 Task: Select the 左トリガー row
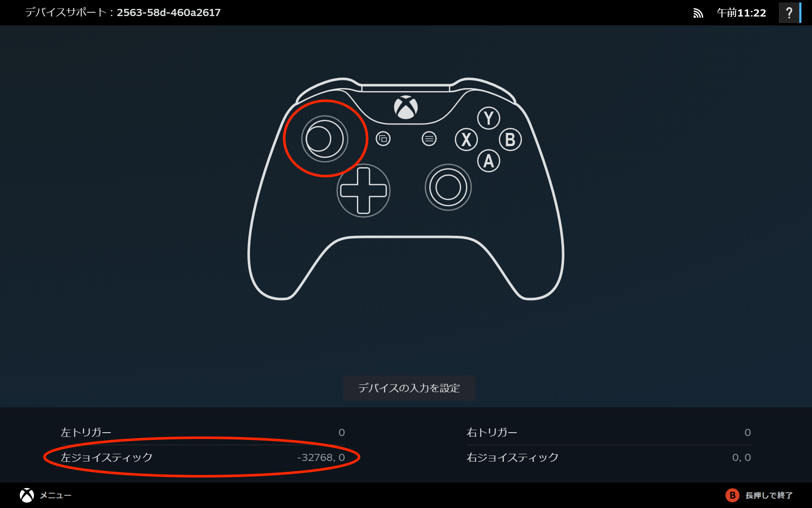(203, 432)
